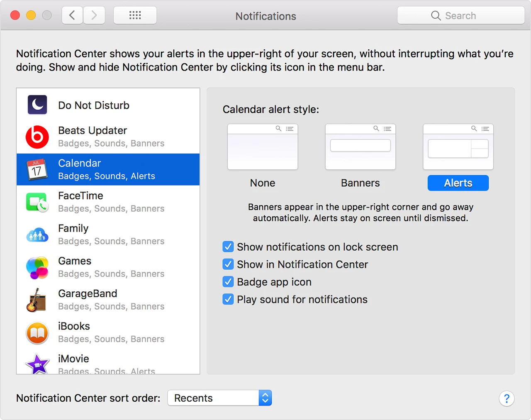Select the Beats Updater app icon
The height and width of the screenshot is (420, 531).
37,137
